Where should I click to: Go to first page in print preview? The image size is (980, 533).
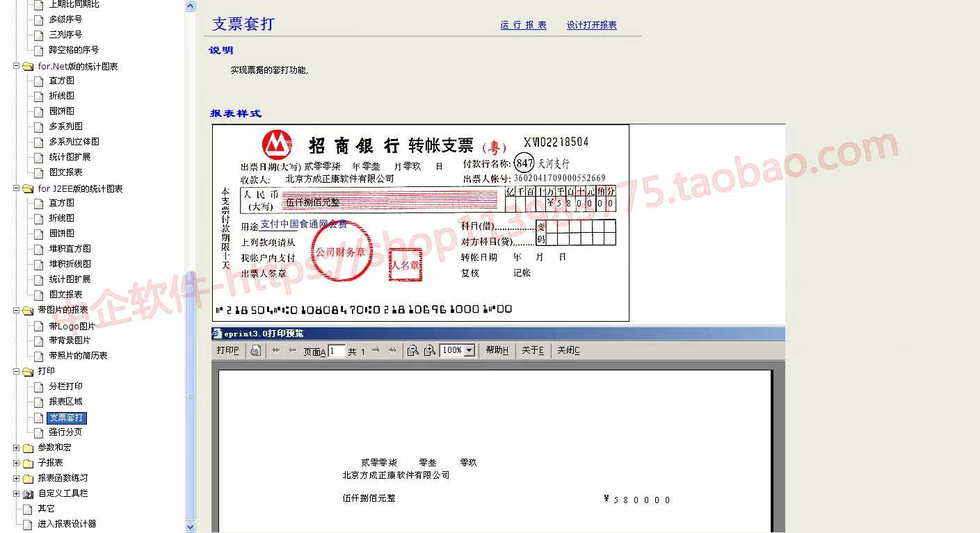click(x=275, y=351)
